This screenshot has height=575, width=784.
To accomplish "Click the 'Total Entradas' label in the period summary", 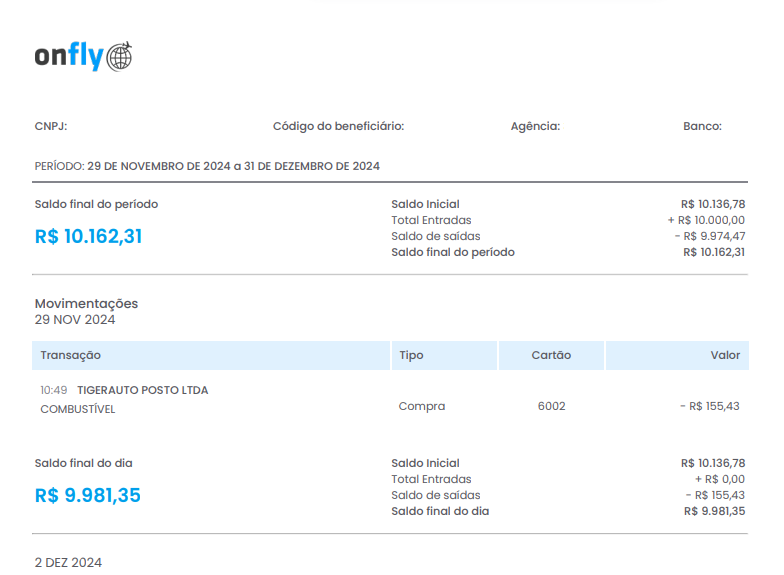I will pyautogui.click(x=431, y=220).
